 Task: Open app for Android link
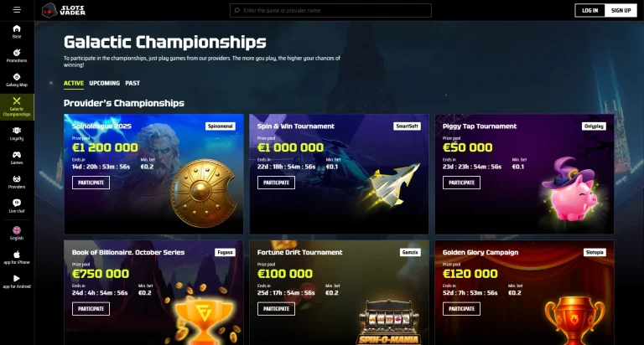tap(17, 282)
